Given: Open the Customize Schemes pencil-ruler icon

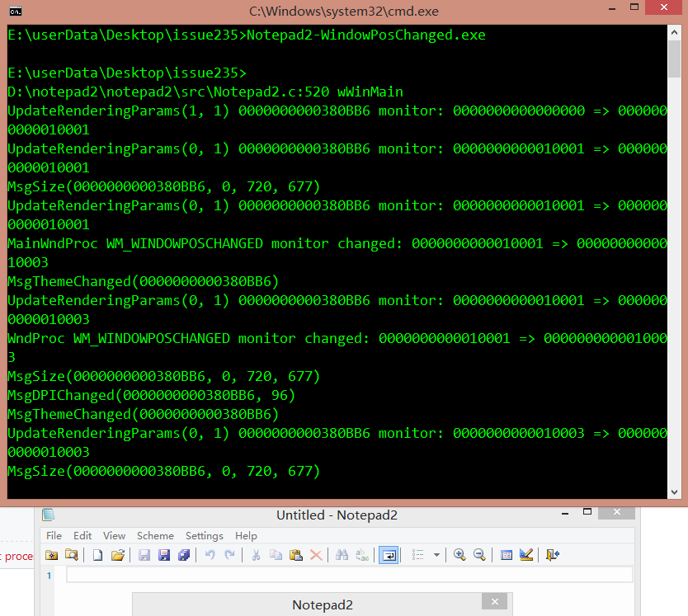Looking at the screenshot, I should pyautogui.click(x=526, y=555).
